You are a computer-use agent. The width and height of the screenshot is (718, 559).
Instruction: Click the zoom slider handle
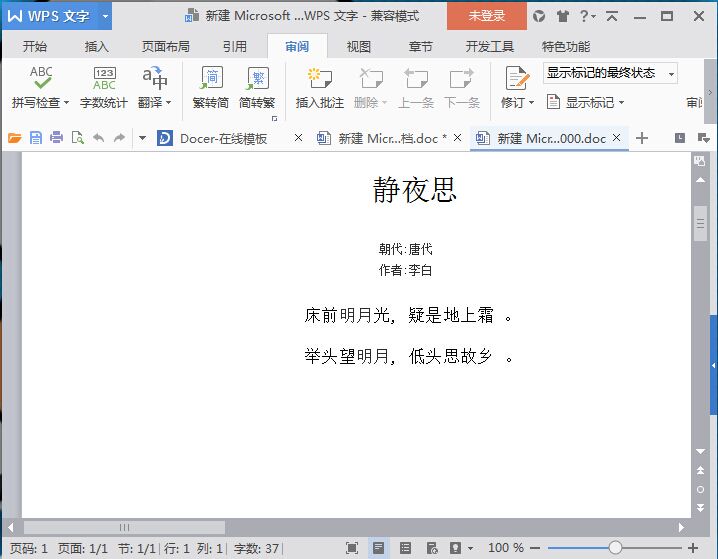615,548
